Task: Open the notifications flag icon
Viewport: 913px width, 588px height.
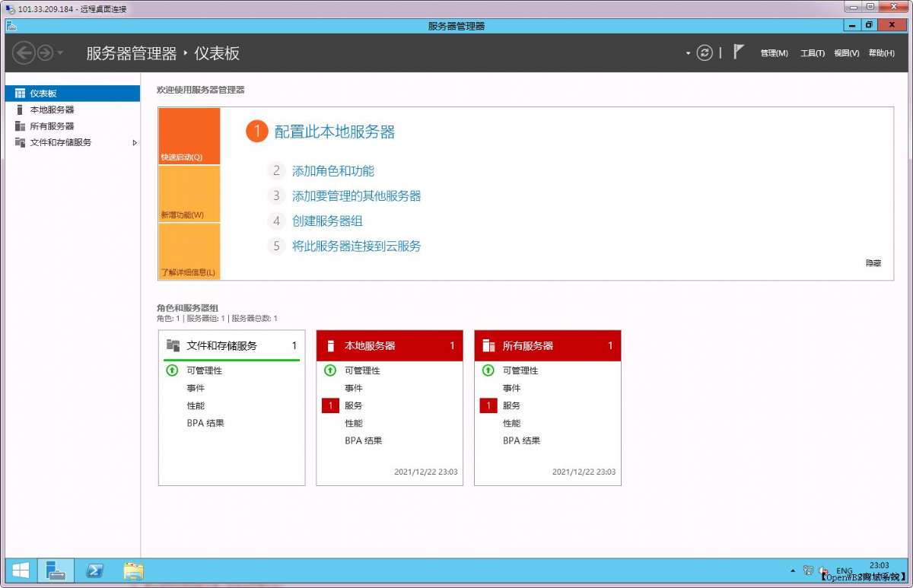Action: click(736, 52)
